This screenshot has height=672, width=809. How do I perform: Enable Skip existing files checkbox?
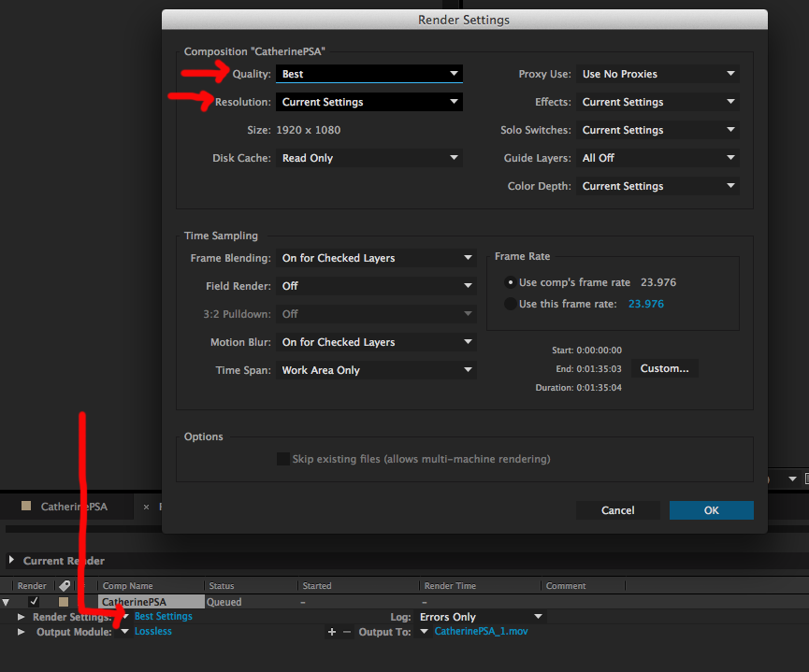click(283, 459)
